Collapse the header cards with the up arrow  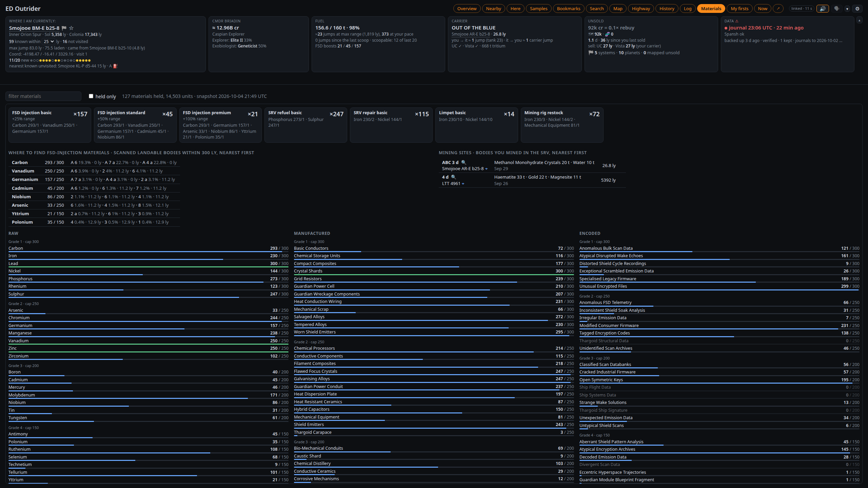pyautogui.click(x=859, y=20)
